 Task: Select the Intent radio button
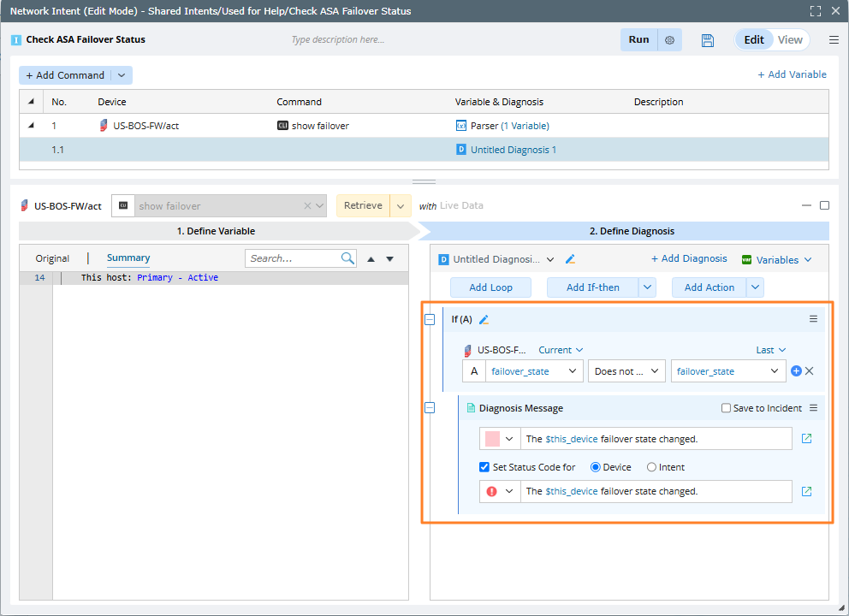point(651,467)
